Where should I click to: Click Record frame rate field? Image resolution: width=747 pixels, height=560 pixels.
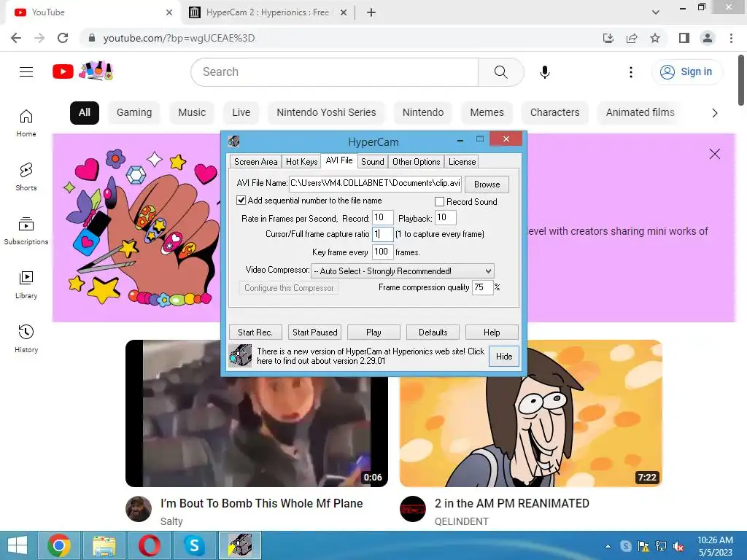[382, 217]
